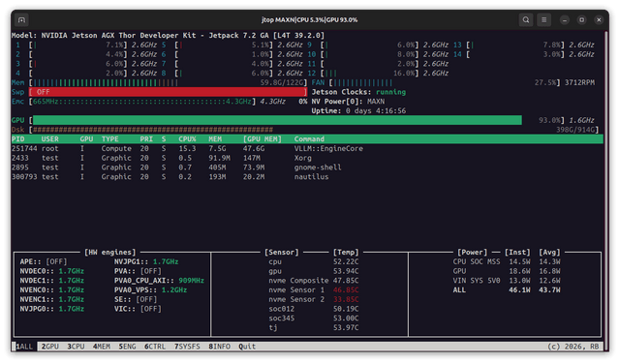Click the CPU% column header

coord(187,139)
